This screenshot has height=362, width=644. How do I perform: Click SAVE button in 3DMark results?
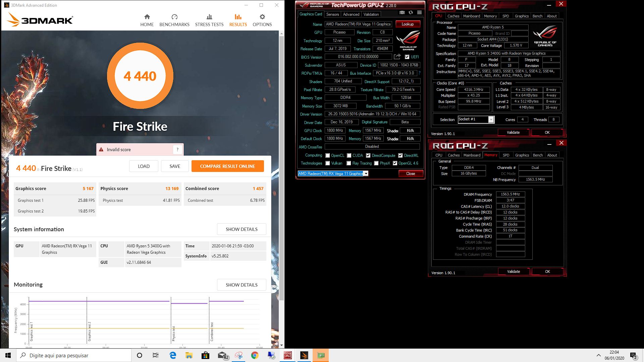175,166
